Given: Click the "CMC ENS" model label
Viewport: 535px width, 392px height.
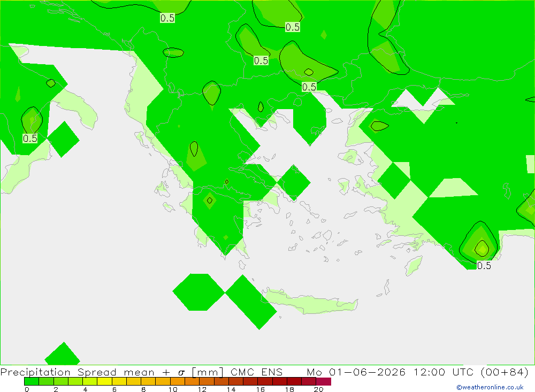Looking at the screenshot, I should (x=257, y=372).
